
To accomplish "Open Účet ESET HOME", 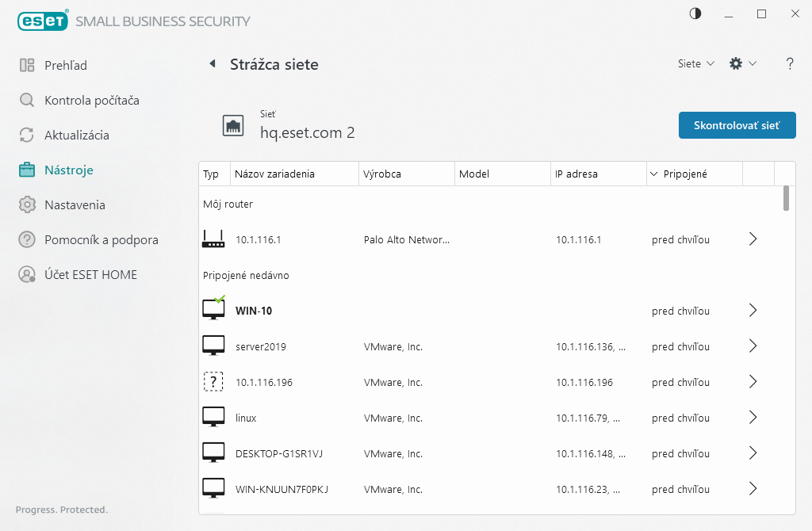I will coord(90,275).
